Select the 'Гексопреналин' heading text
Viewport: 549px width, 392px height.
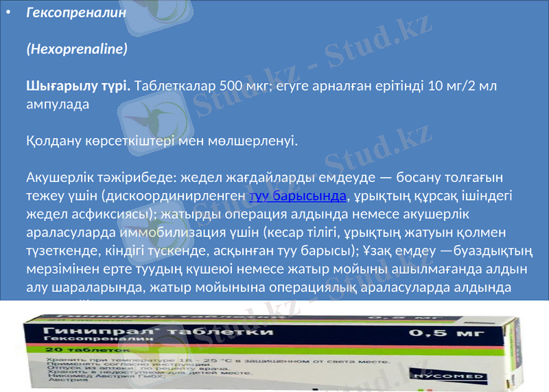(76, 12)
